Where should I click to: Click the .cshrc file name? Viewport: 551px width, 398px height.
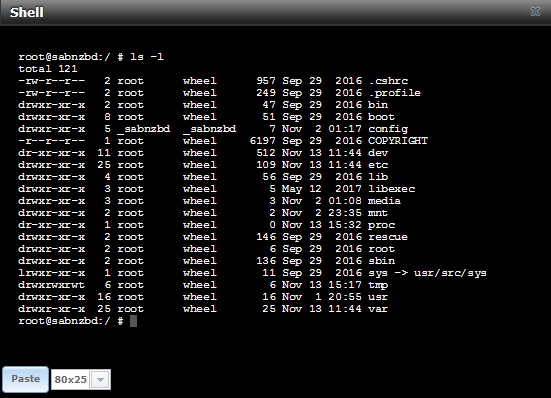[388, 81]
